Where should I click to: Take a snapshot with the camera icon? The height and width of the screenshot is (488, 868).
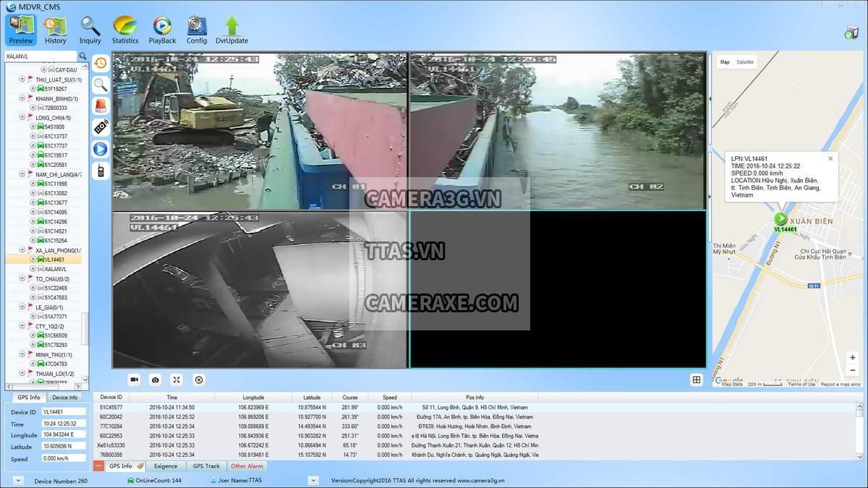click(x=155, y=380)
